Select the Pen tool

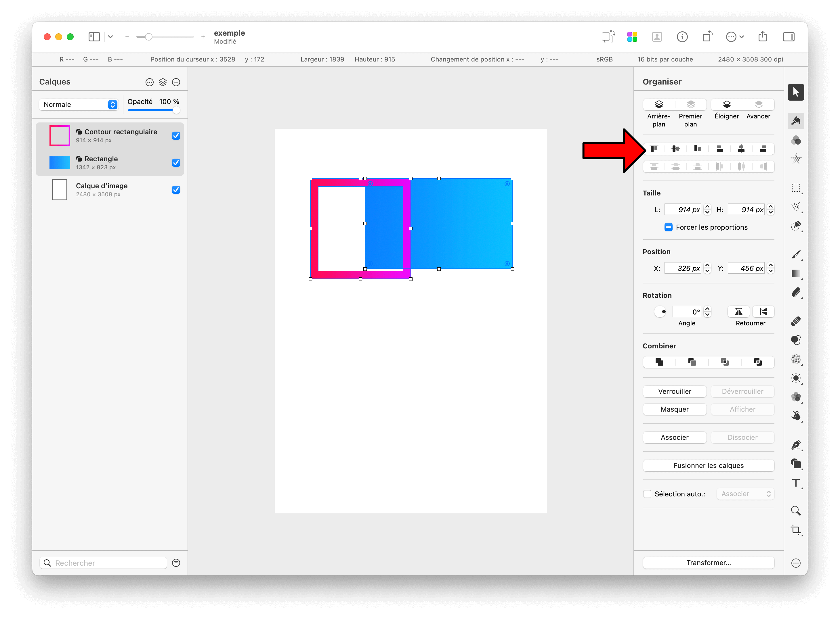pos(796,444)
